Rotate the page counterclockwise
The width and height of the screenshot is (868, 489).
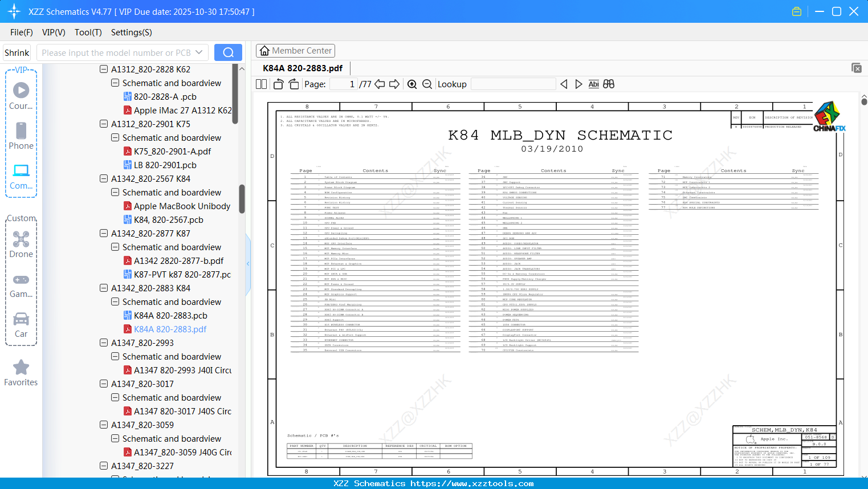(279, 84)
